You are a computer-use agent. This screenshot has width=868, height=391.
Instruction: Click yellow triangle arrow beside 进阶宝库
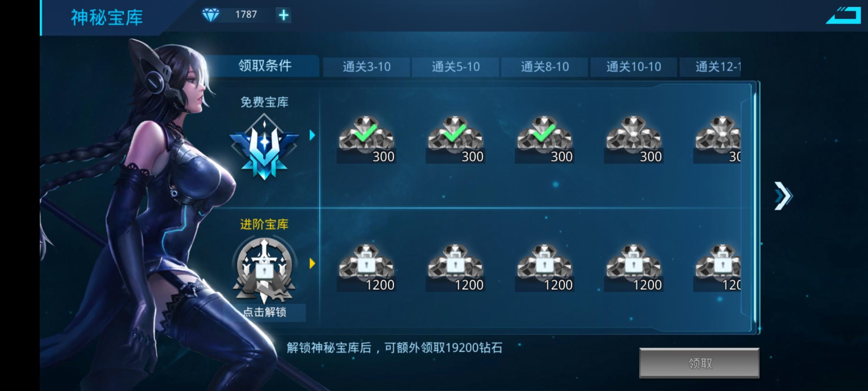tap(312, 264)
